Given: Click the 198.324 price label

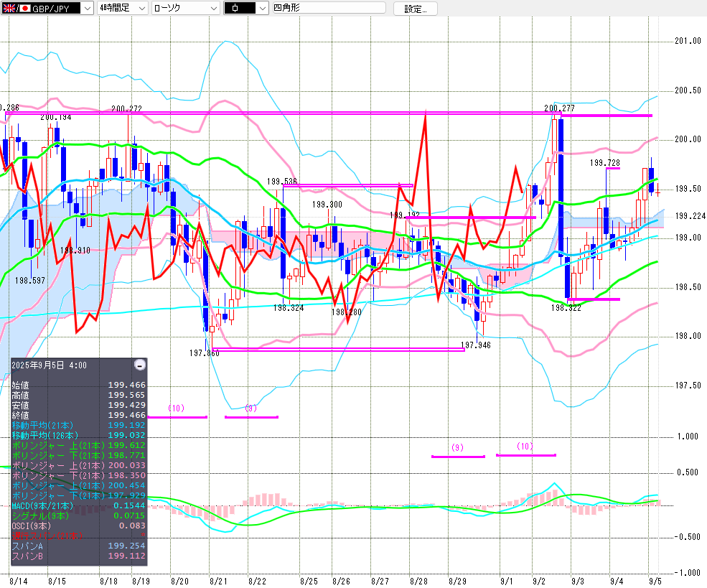Looking at the screenshot, I should [x=289, y=308].
